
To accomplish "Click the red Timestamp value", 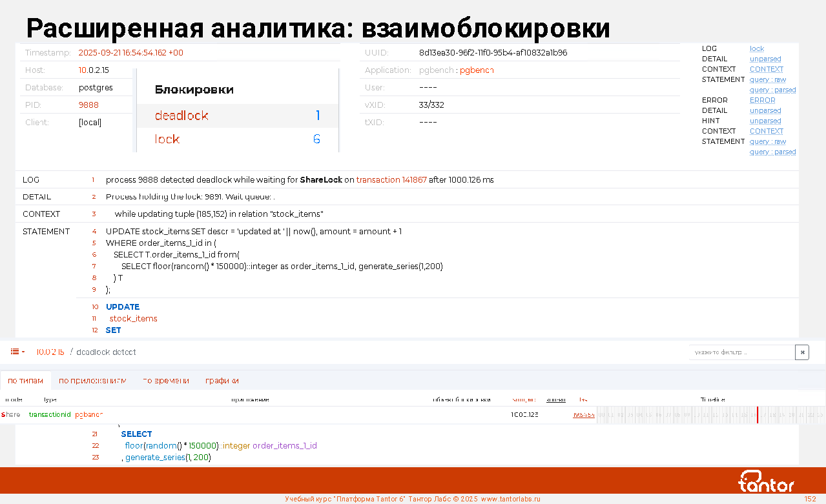I will pos(130,53).
